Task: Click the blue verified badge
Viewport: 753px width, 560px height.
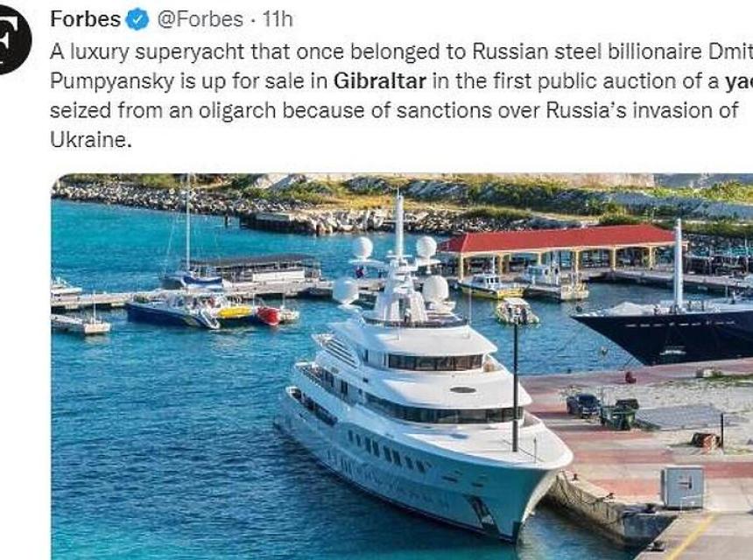Action: pyautogui.click(x=137, y=18)
